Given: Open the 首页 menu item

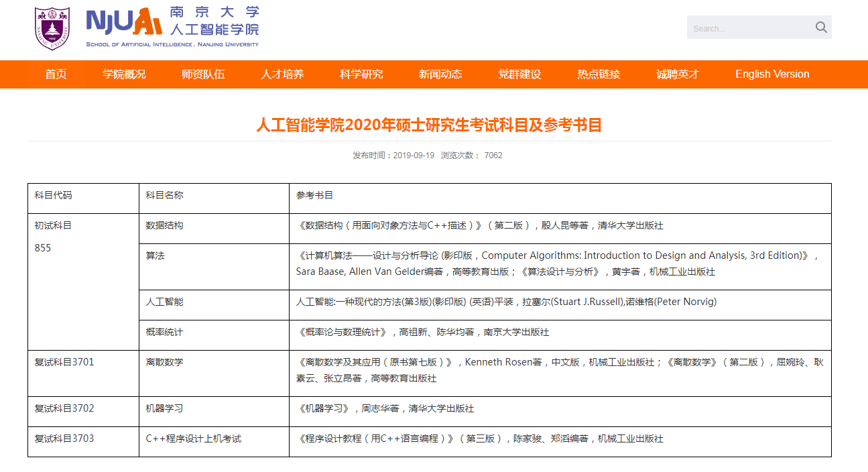Looking at the screenshot, I should point(56,74).
